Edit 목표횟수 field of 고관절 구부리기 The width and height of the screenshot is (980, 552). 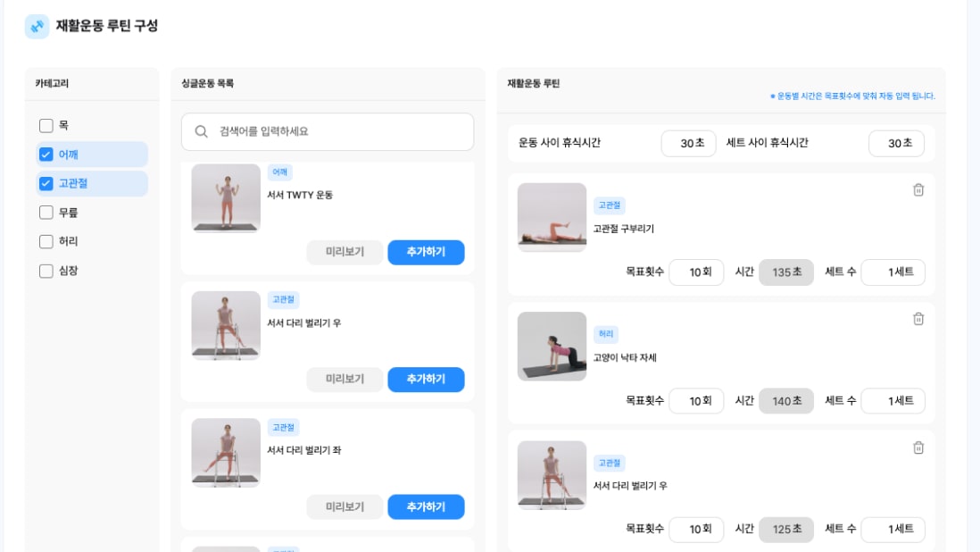[696, 272]
